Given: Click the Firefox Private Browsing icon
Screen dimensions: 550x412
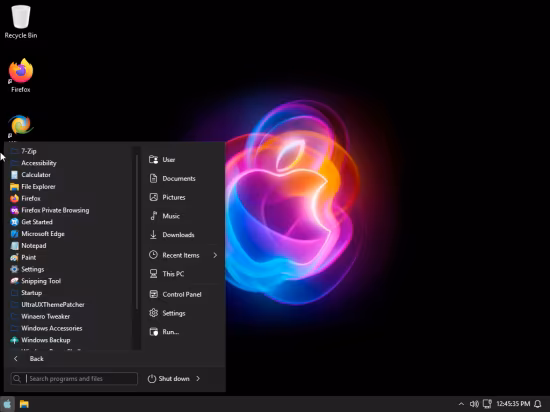Looking at the screenshot, I should [14, 210].
